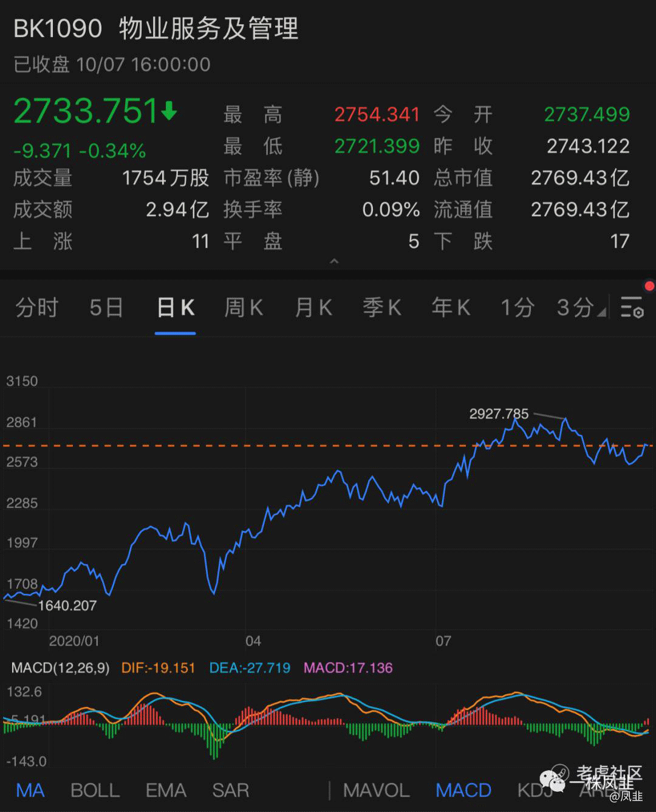Show the MAVOL sub-chart indicator
Viewport: 656px width, 812px height.
coord(377,790)
